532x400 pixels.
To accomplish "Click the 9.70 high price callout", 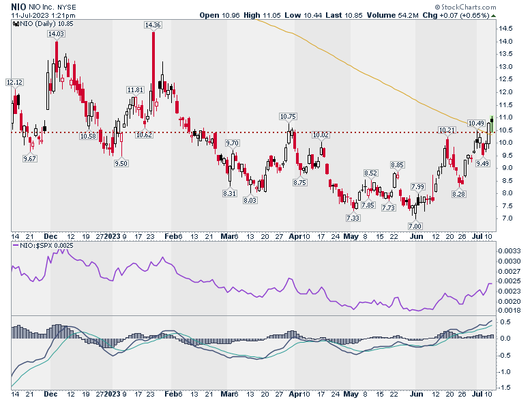I will pyautogui.click(x=232, y=143).
